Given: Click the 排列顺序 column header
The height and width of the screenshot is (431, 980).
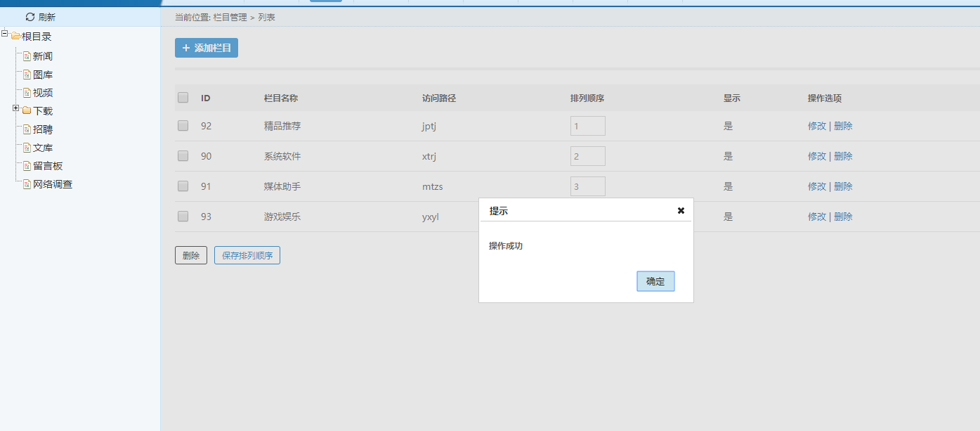Looking at the screenshot, I should tap(587, 98).
